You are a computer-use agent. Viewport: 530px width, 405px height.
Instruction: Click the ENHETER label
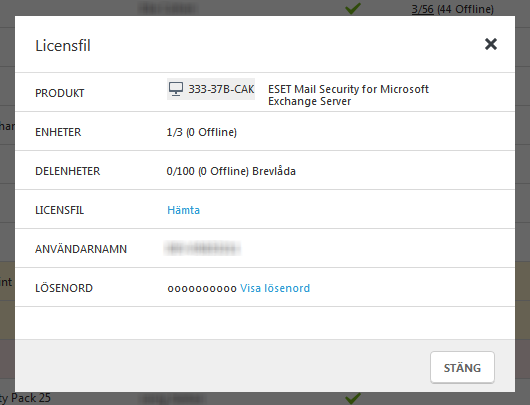58,132
